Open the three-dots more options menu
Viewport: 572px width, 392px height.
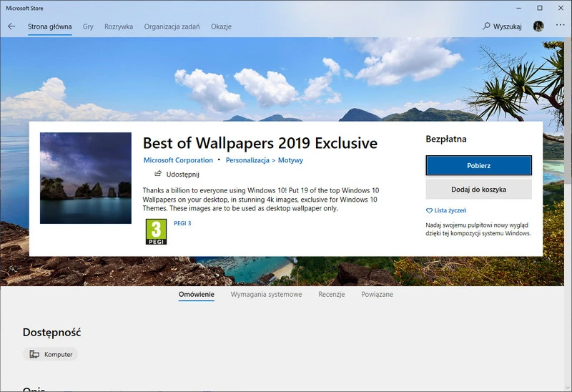(560, 26)
